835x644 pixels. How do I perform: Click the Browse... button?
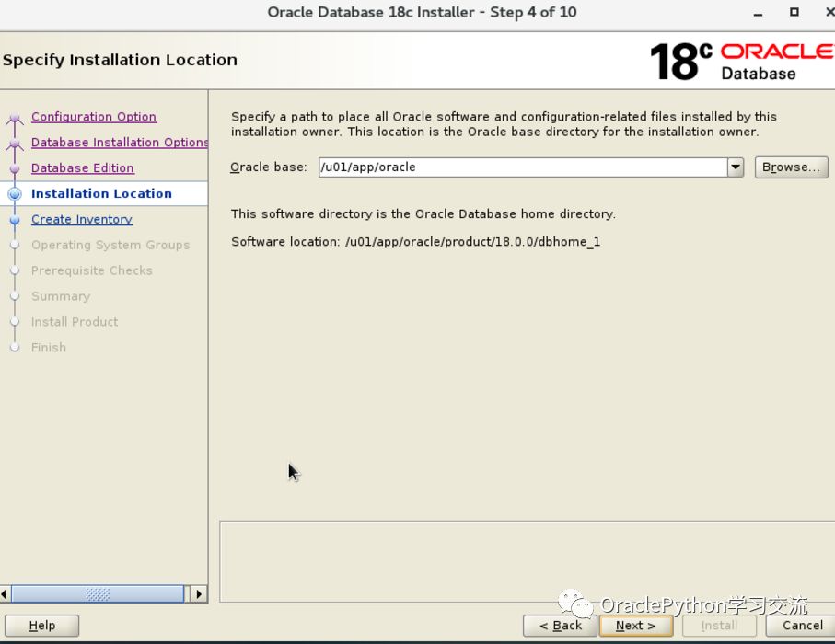tap(791, 167)
